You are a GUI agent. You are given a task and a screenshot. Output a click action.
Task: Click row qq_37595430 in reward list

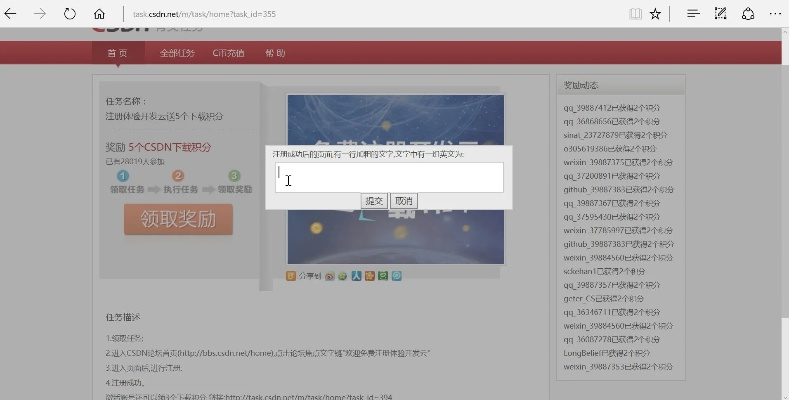pyautogui.click(x=611, y=216)
